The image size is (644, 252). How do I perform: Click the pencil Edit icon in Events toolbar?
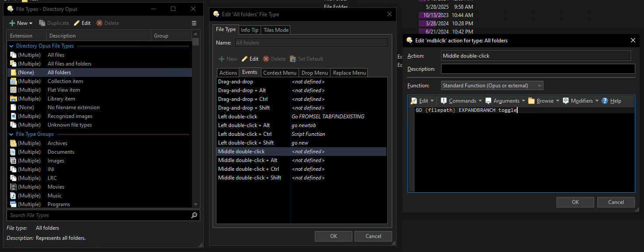pyautogui.click(x=245, y=59)
